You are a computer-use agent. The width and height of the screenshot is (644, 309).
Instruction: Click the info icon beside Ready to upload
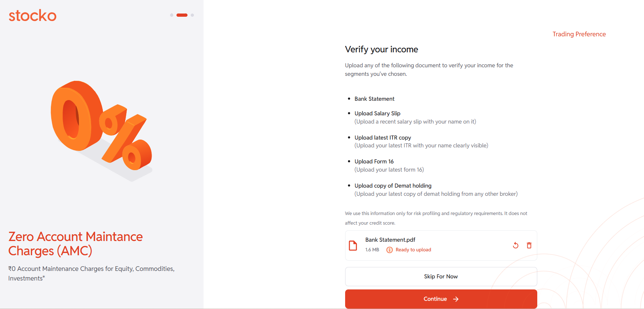point(390,250)
